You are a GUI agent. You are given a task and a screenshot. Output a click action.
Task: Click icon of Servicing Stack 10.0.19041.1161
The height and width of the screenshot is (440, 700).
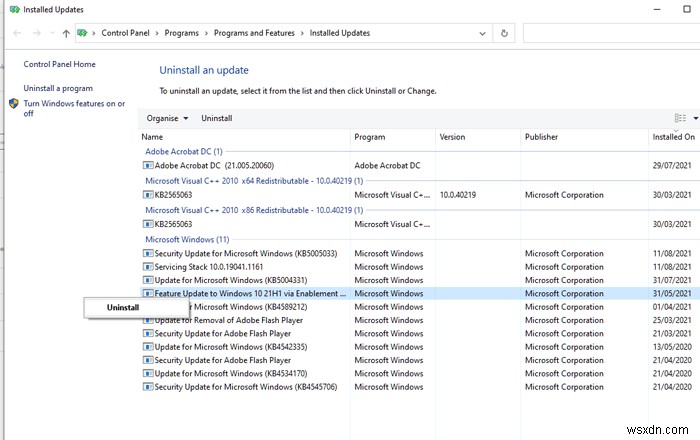148,267
